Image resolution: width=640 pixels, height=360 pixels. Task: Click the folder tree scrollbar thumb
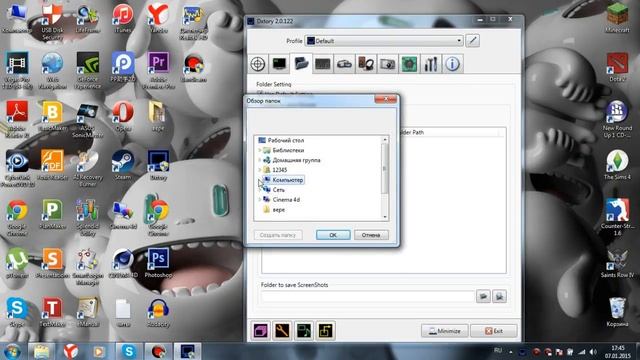(384, 168)
